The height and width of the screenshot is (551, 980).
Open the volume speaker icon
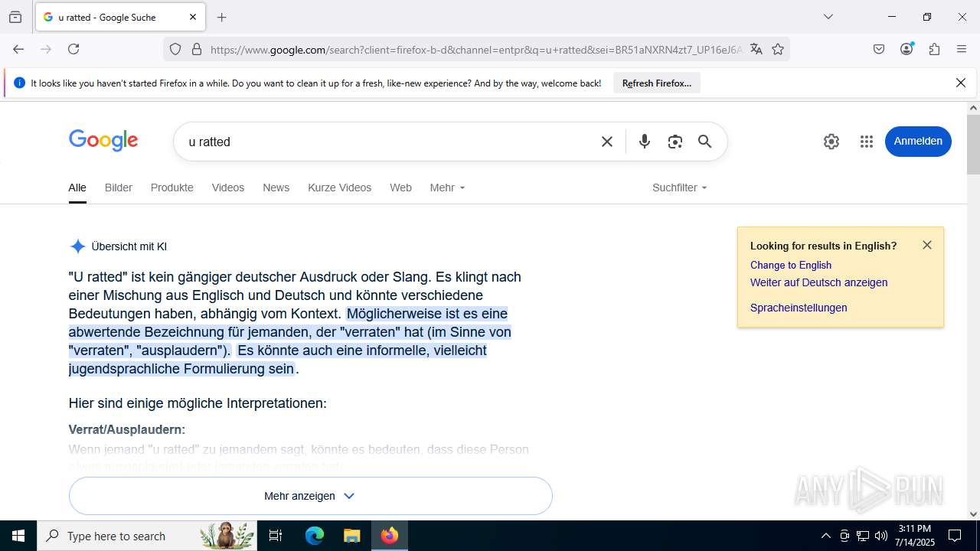[x=881, y=536]
